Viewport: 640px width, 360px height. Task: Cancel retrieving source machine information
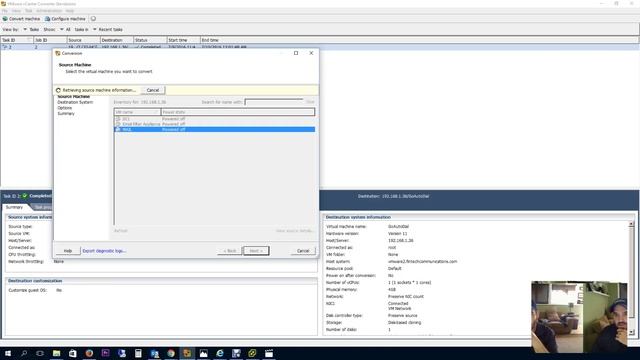153,90
